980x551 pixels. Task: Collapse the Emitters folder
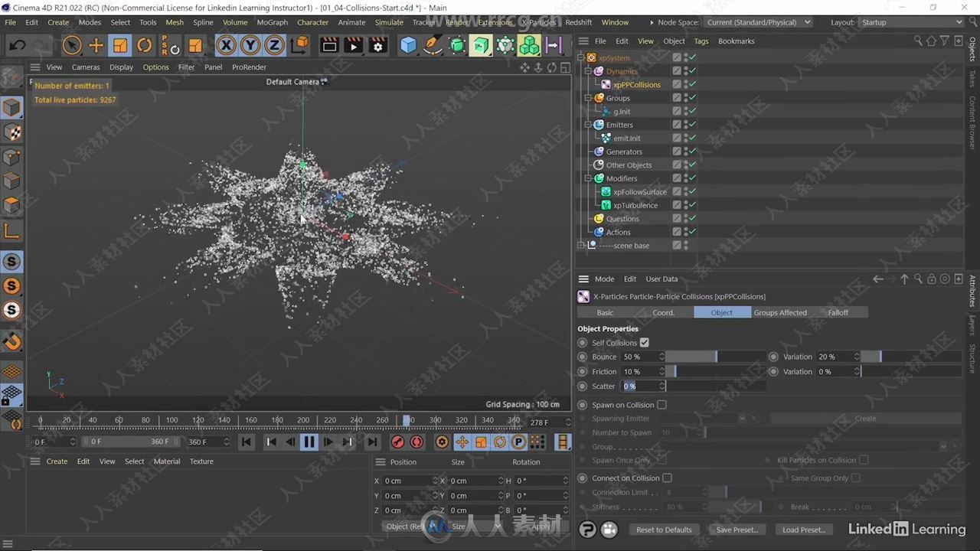pyautogui.click(x=588, y=125)
